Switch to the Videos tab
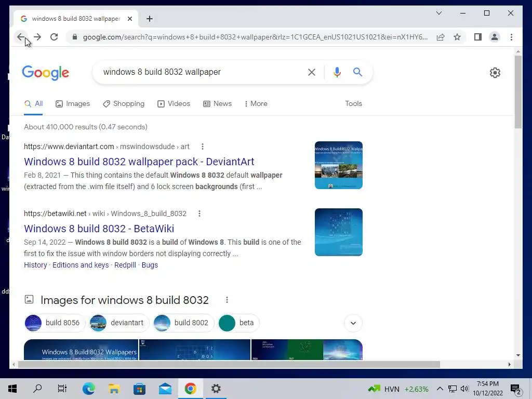This screenshot has width=532, height=399. coord(174,104)
